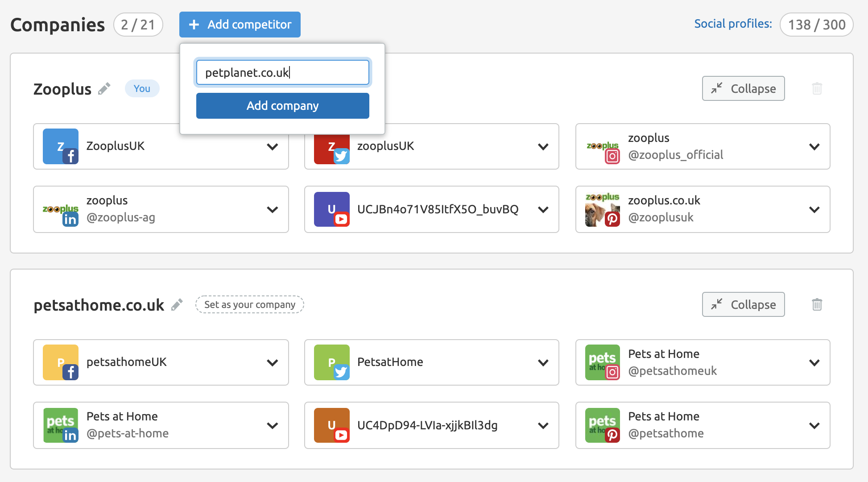Image resolution: width=868 pixels, height=482 pixels.
Task: Open @pets-at-home LinkedIn dropdown
Action: (273, 425)
